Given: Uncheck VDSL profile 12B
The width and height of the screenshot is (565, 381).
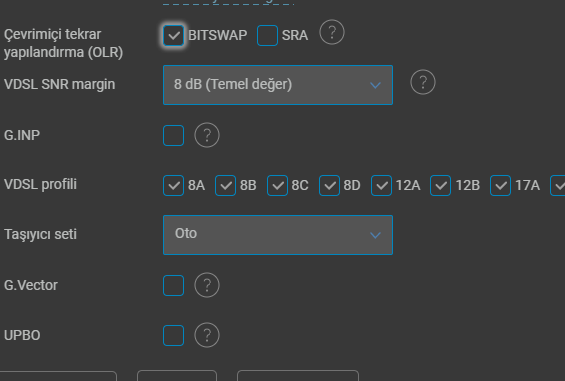Looking at the screenshot, I should (440, 186).
